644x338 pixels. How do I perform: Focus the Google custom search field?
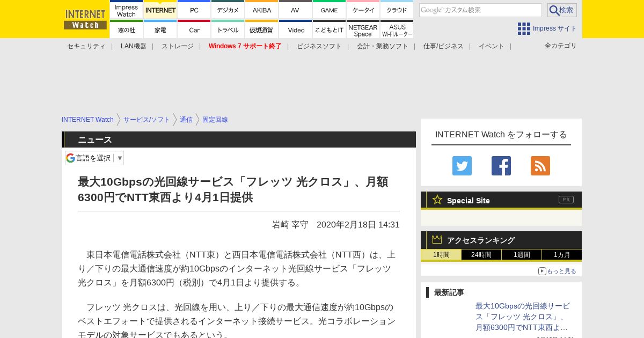480,10
